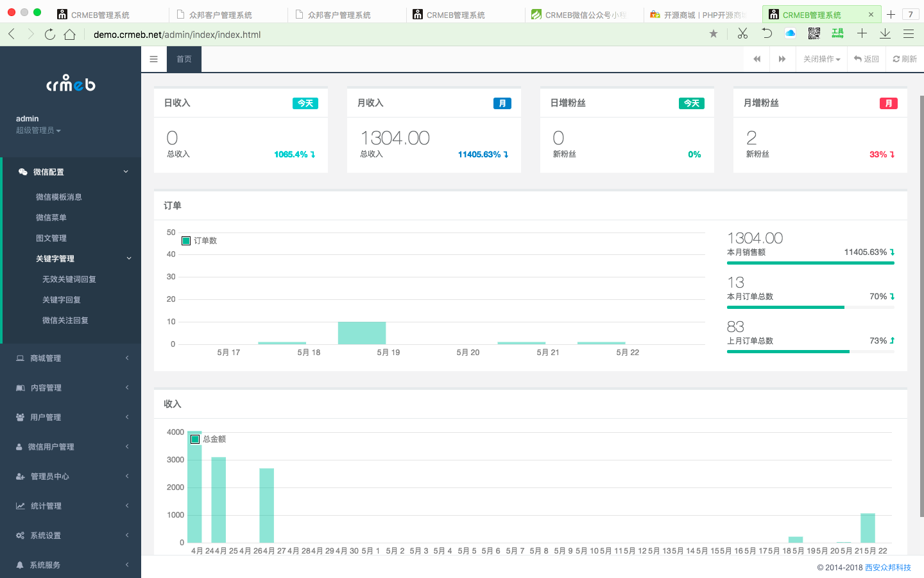Click the hamburger sidebar toggle icon
Viewport: 924px width, 578px height.
point(153,59)
